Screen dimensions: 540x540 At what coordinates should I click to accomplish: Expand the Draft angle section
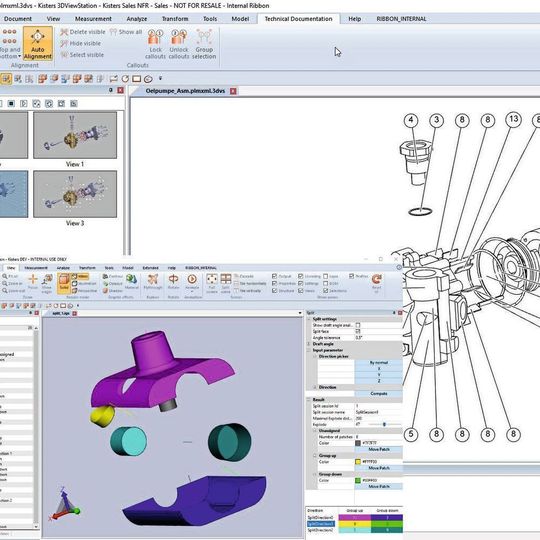[x=308, y=344]
